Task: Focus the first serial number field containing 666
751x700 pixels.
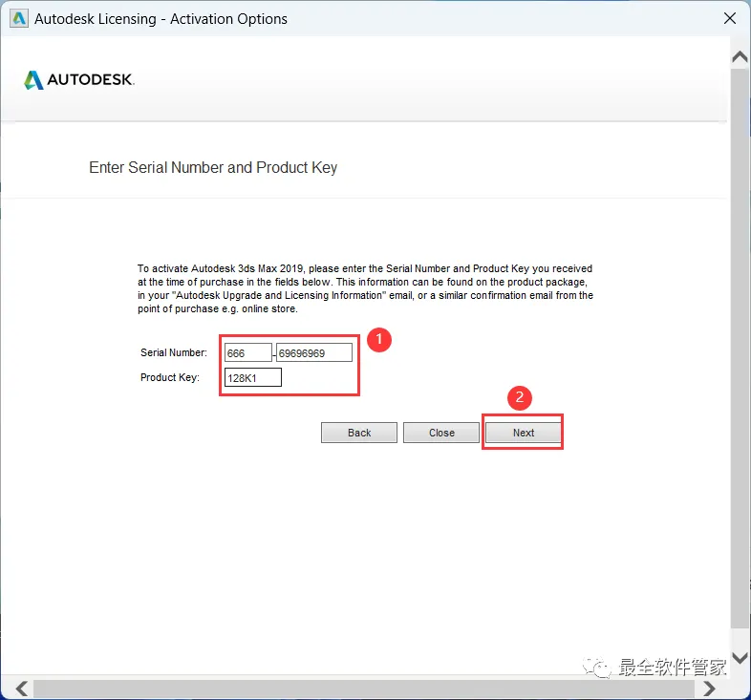Action: (x=248, y=353)
